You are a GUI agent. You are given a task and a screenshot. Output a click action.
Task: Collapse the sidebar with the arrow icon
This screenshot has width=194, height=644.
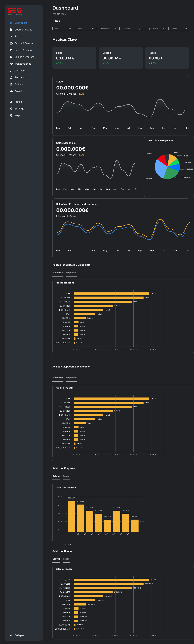tap(11, 635)
